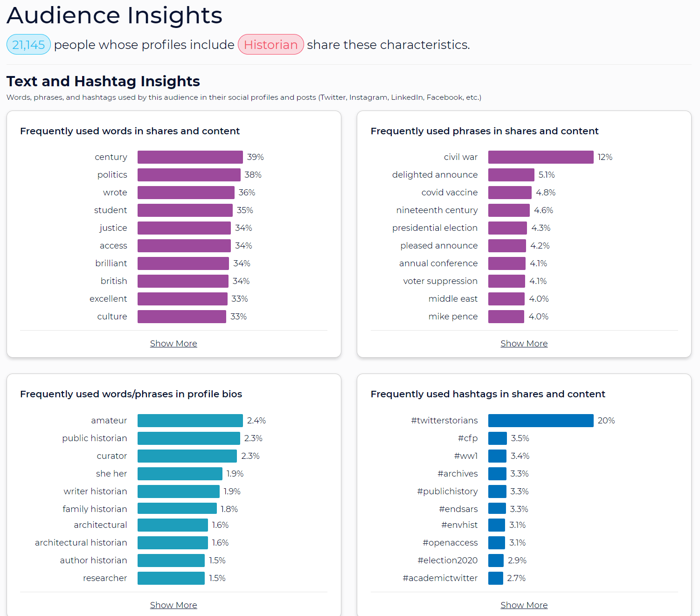Select the century bar in words chart

point(190,157)
